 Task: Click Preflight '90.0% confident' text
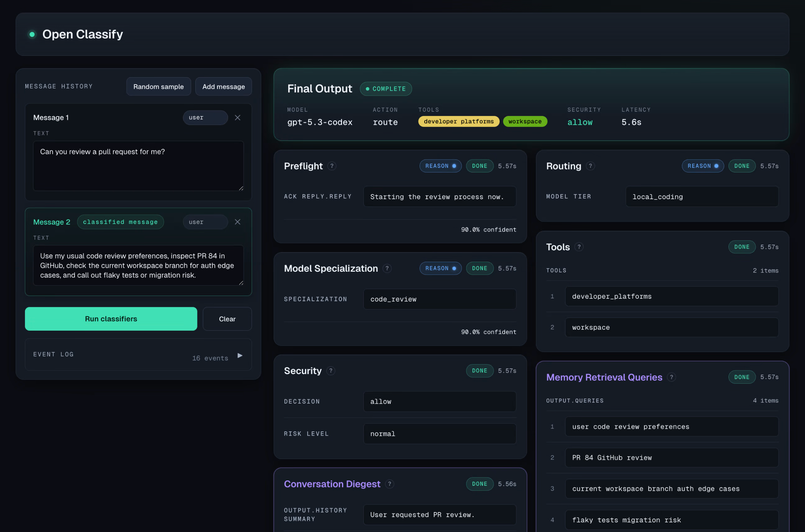coord(489,230)
